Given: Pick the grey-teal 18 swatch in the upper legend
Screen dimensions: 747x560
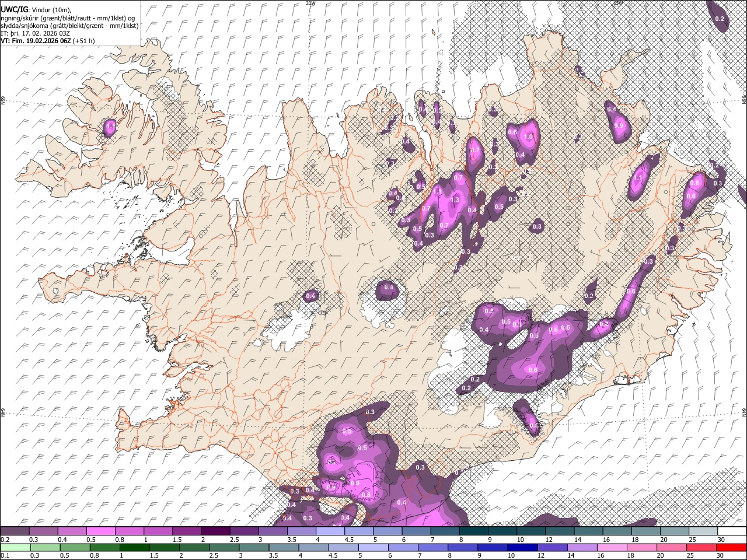Looking at the screenshot, I should coord(645,531).
